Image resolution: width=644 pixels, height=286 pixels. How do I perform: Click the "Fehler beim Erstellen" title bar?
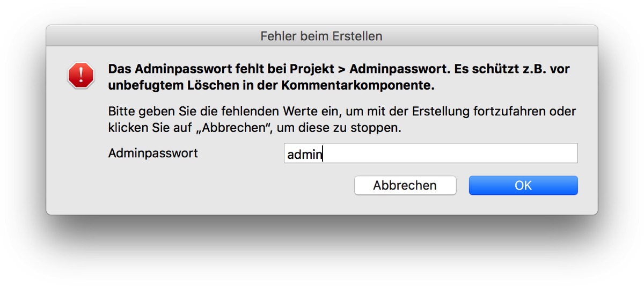pos(321,36)
